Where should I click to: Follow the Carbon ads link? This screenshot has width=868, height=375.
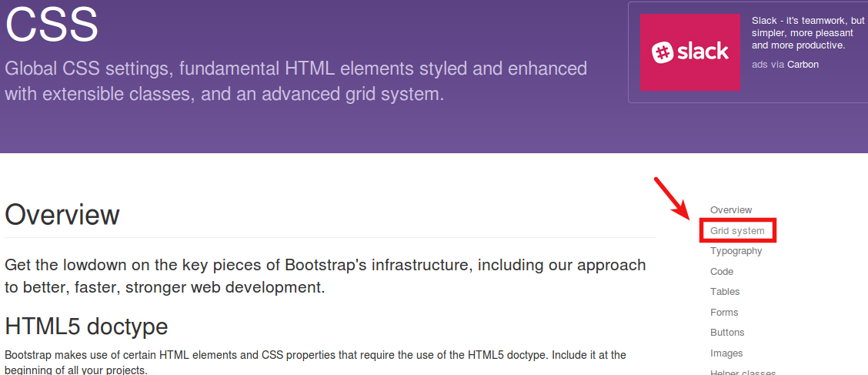(x=803, y=65)
